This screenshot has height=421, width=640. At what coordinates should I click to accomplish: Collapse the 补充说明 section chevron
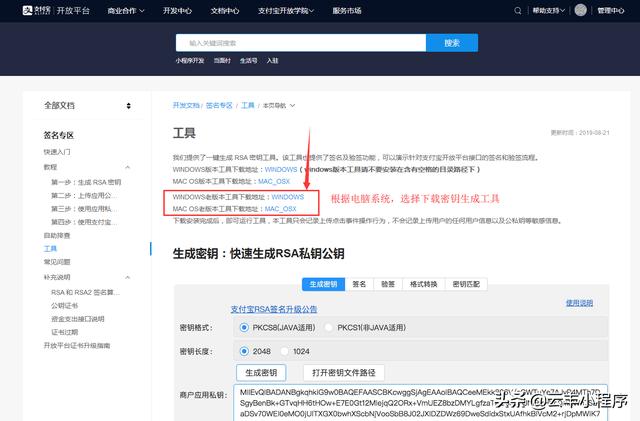(128, 277)
